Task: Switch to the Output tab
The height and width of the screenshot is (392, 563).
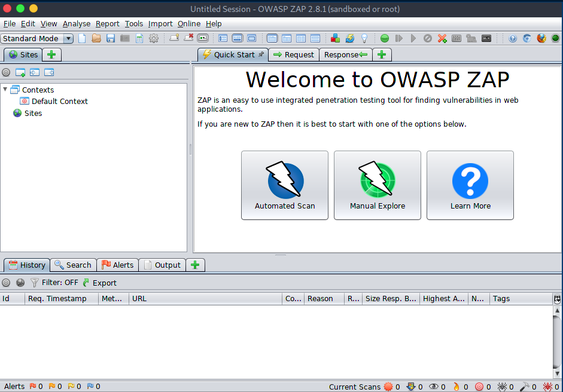Action: pos(162,265)
